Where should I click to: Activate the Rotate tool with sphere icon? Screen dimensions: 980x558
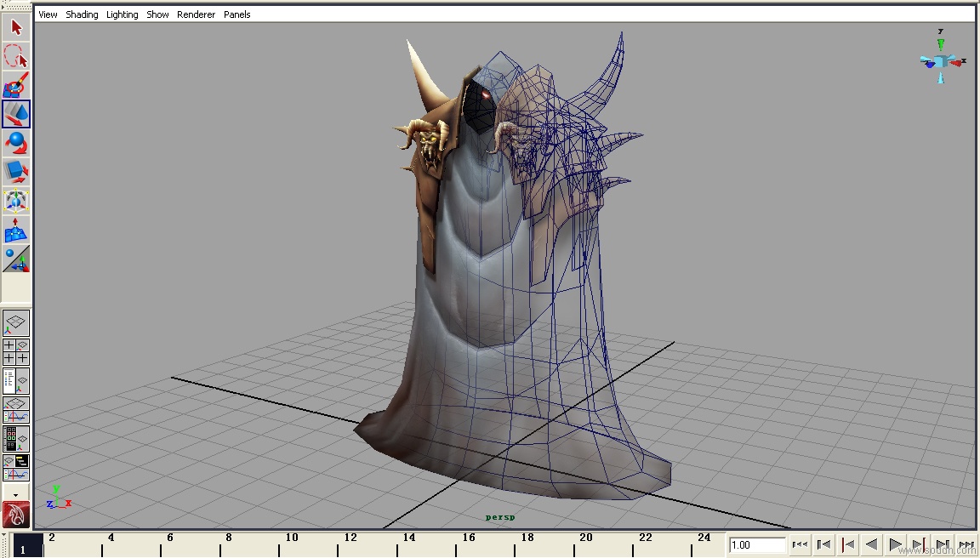pos(16,143)
